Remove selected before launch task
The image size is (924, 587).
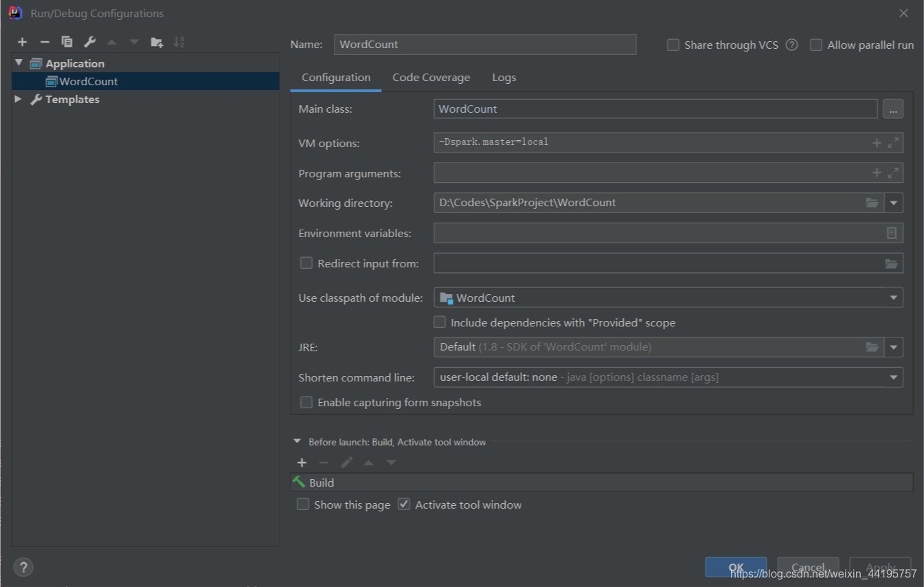click(x=324, y=463)
